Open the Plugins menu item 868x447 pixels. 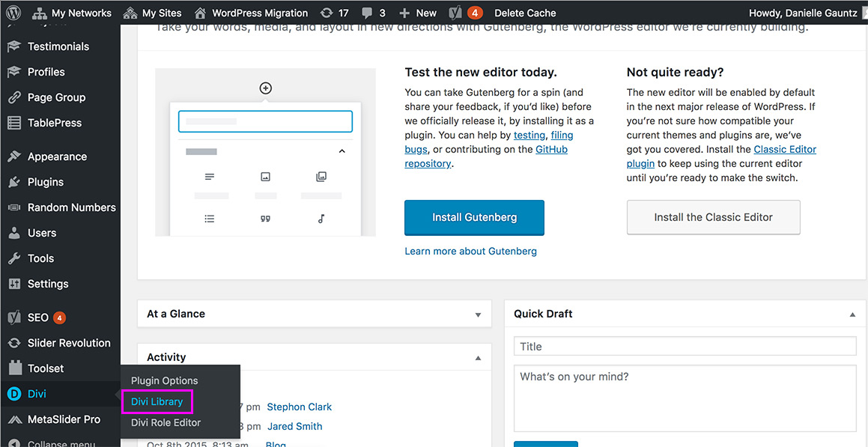pos(46,182)
